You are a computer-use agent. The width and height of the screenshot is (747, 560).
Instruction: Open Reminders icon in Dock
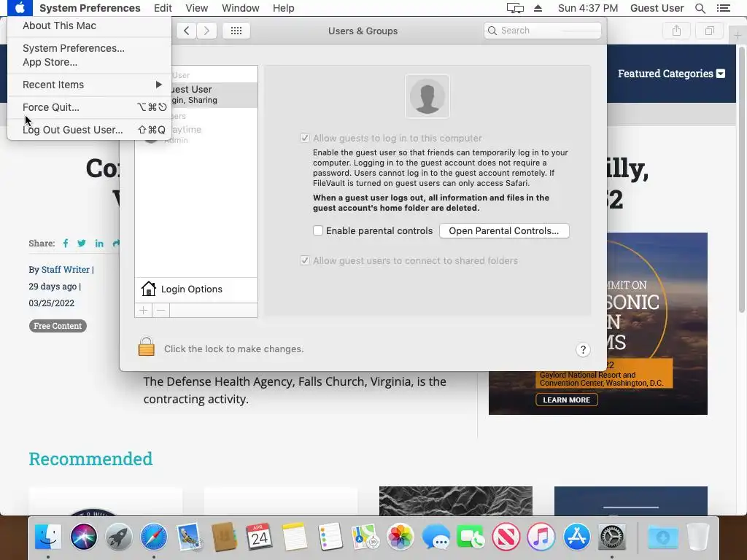(330, 537)
